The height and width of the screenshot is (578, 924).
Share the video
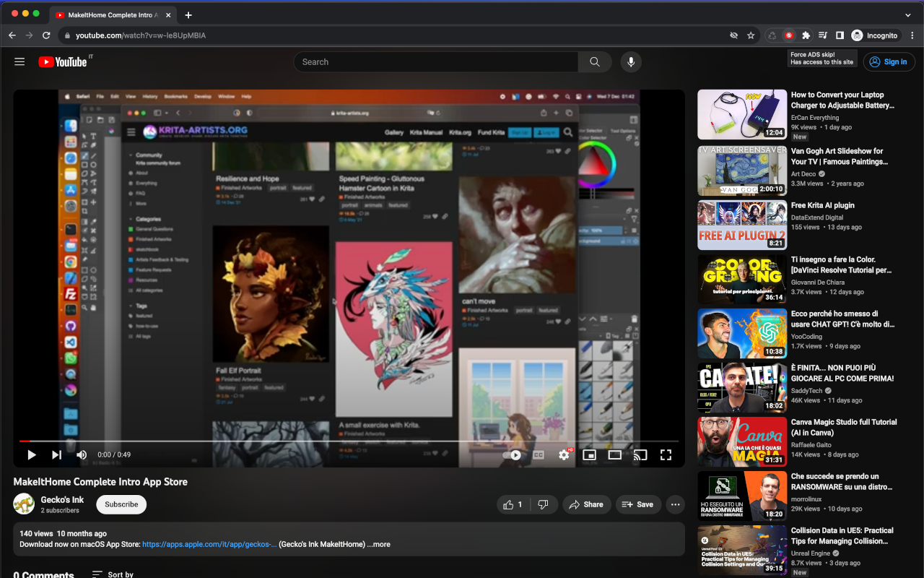[x=587, y=504]
